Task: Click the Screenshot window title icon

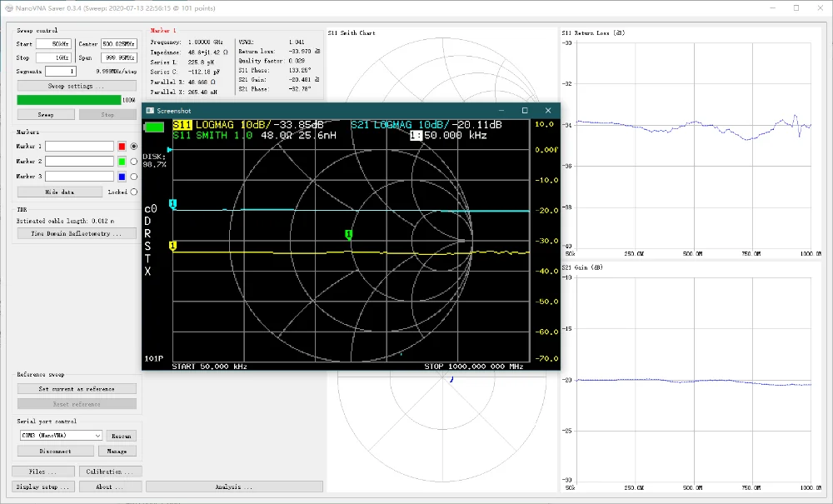Action: click(150, 111)
